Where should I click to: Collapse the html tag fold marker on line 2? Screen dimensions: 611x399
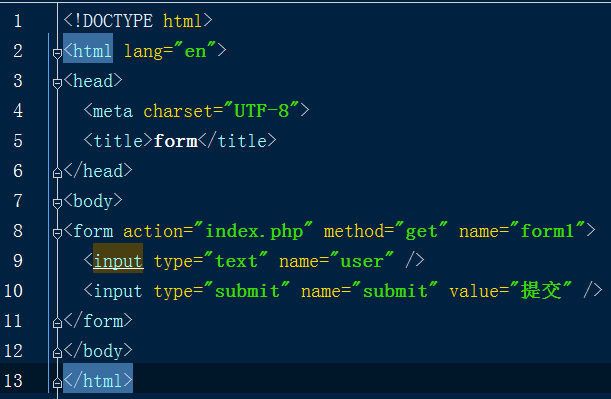point(57,53)
